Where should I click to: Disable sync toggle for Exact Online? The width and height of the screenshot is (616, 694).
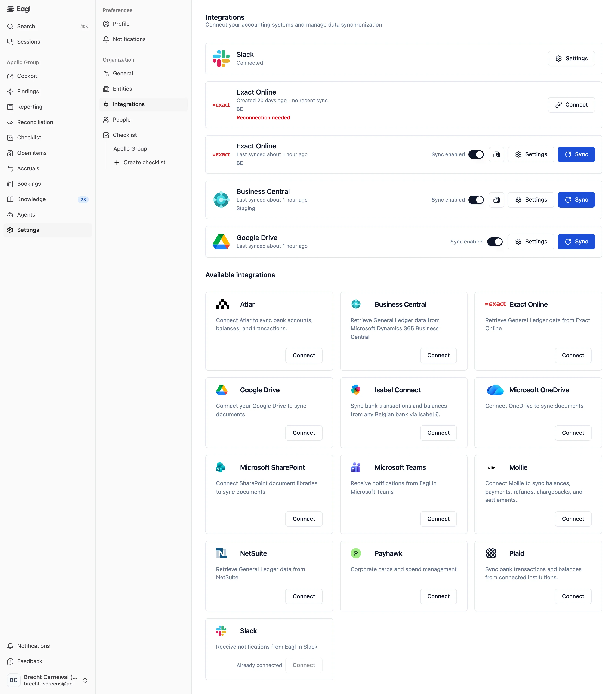[476, 154]
